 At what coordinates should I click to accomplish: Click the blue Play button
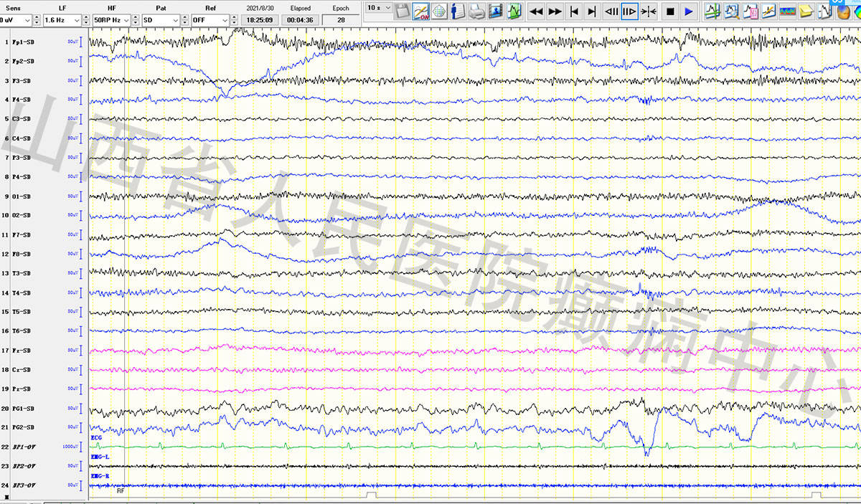pos(688,11)
